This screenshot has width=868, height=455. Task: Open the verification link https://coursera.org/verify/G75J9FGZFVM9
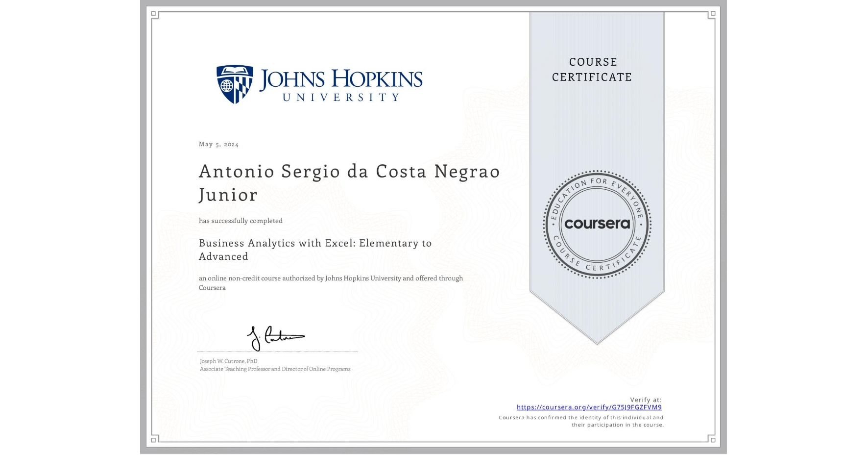[589, 407]
